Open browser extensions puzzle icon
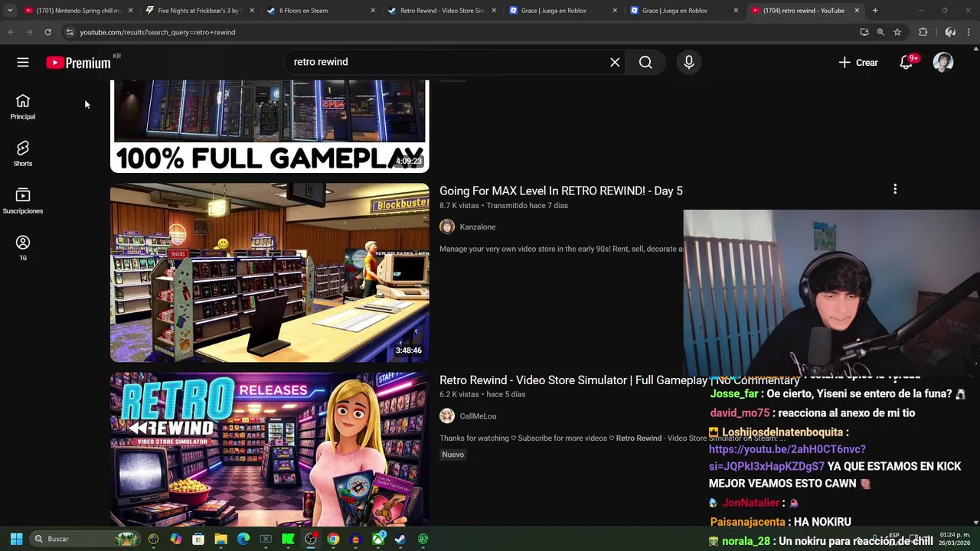980x551 pixels. click(x=923, y=32)
